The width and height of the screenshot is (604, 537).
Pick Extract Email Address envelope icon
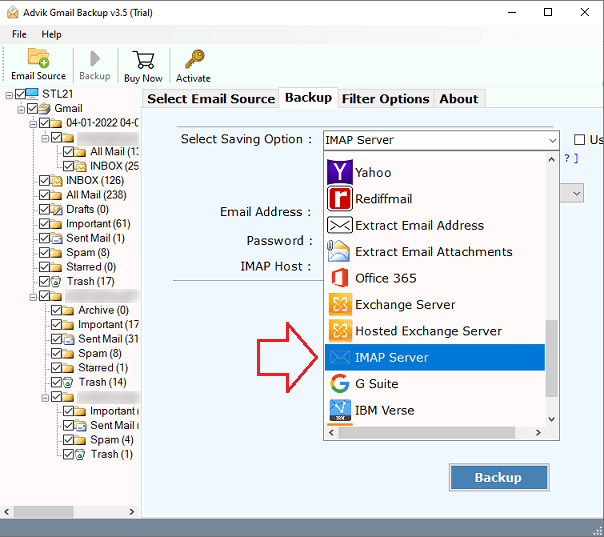339,225
